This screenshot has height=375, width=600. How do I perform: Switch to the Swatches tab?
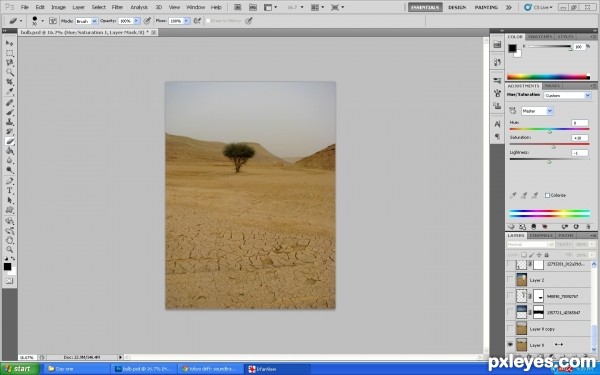[x=540, y=37]
